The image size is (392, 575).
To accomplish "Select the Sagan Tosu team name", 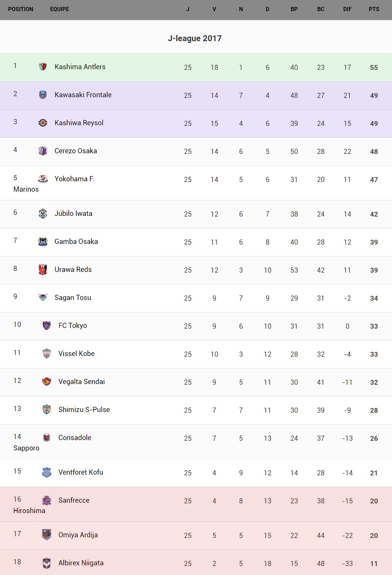I will pyautogui.click(x=73, y=298).
